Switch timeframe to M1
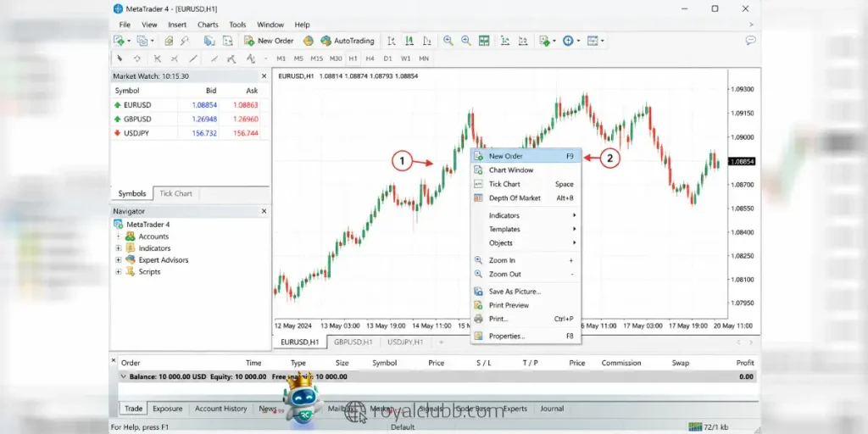Viewport: 868px width, 434px height. click(281, 58)
